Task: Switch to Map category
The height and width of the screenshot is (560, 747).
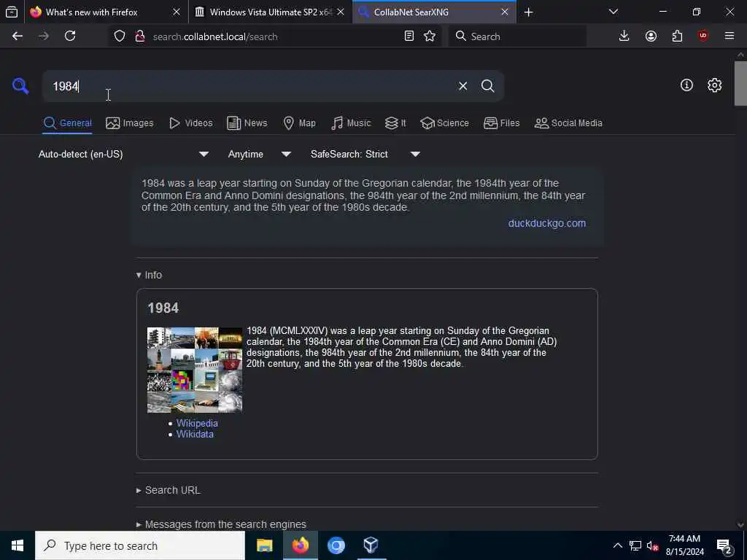Action: (x=299, y=122)
